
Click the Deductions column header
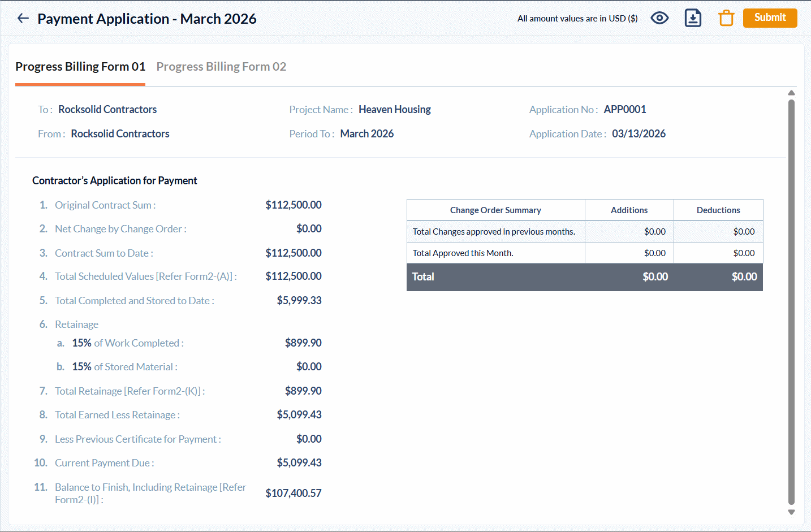(x=718, y=210)
